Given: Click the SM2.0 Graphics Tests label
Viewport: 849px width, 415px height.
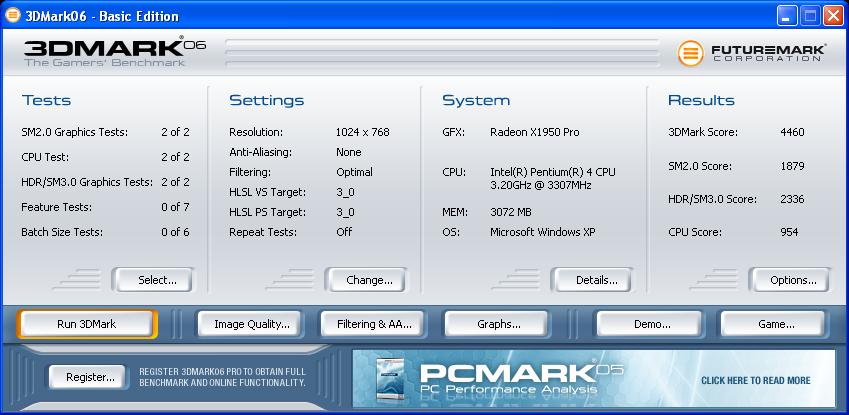Looking at the screenshot, I should click(75, 132).
